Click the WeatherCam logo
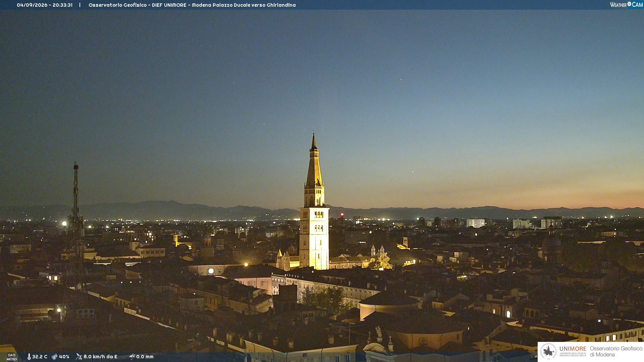The height and width of the screenshot is (362, 644). click(x=626, y=5)
